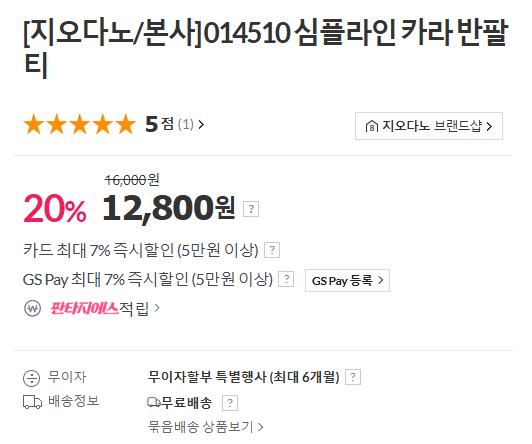
Task: Click the question mark beside 무료배송
Action: 230,403
